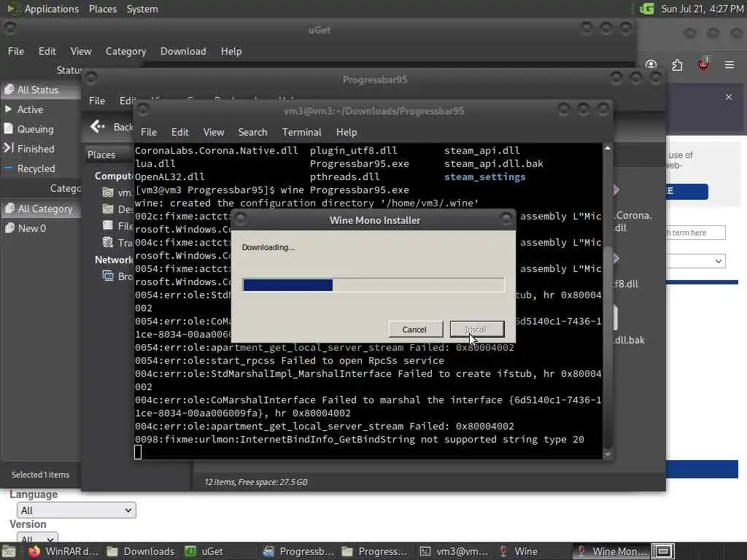Select All Status in uGet sidebar
This screenshot has height=560, width=747.
(41, 90)
